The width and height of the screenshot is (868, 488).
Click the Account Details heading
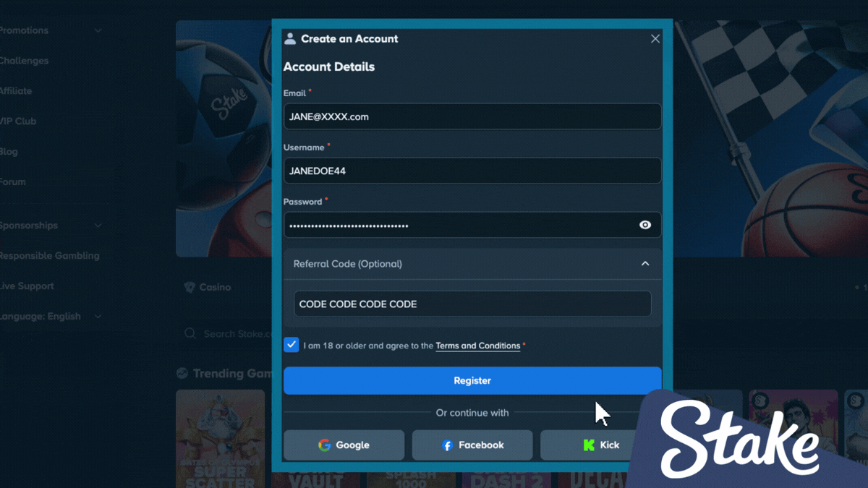[x=329, y=67]
